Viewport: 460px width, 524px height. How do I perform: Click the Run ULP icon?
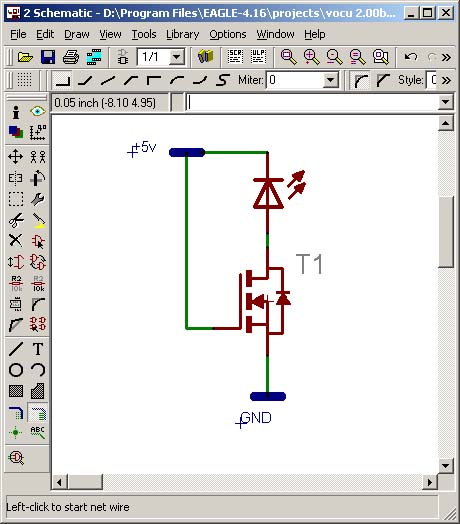point(258,57)
